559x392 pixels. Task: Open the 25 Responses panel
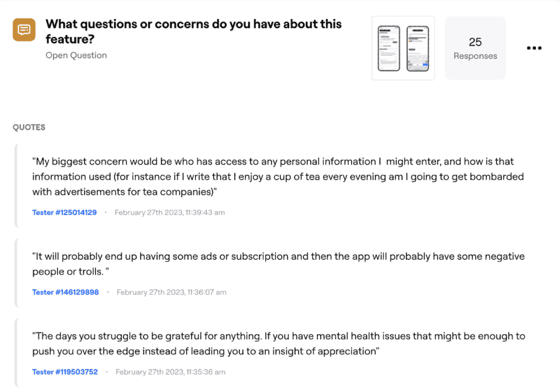click(475, 47)
